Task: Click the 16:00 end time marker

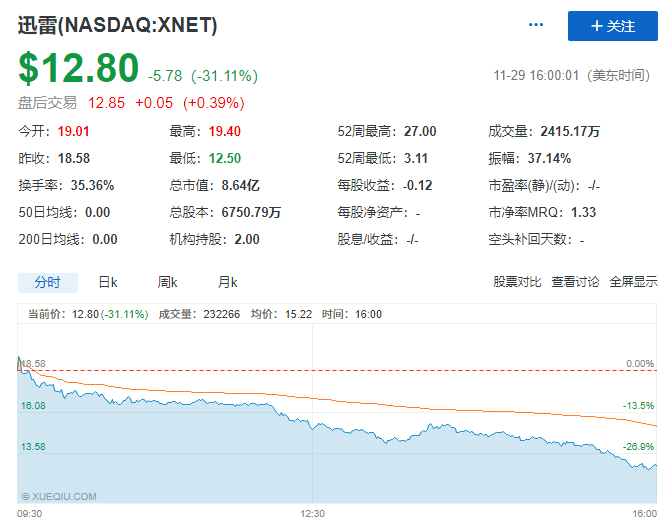Action: pyautogui.click(x=643, y=513)
